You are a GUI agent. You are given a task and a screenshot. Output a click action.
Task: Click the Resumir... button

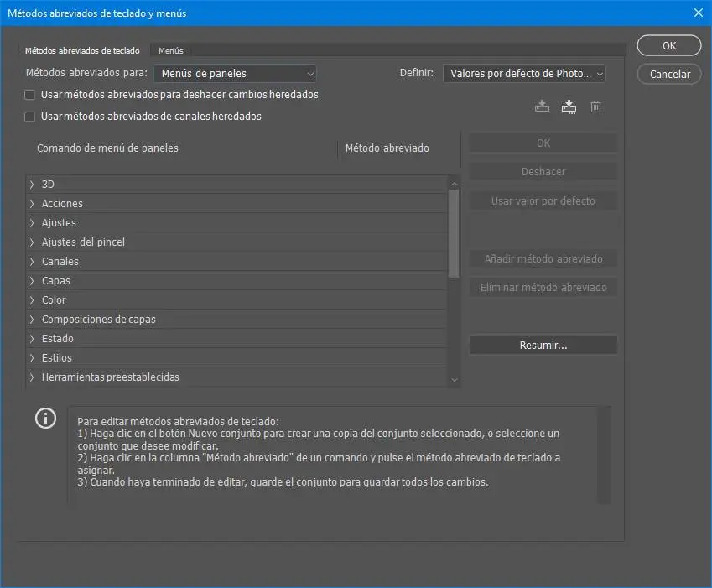pyautogui.click(x=543, y=345)
